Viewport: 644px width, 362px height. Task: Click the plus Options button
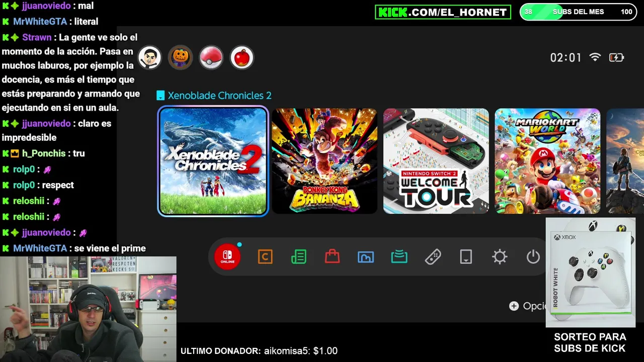[x=527, y=306]
